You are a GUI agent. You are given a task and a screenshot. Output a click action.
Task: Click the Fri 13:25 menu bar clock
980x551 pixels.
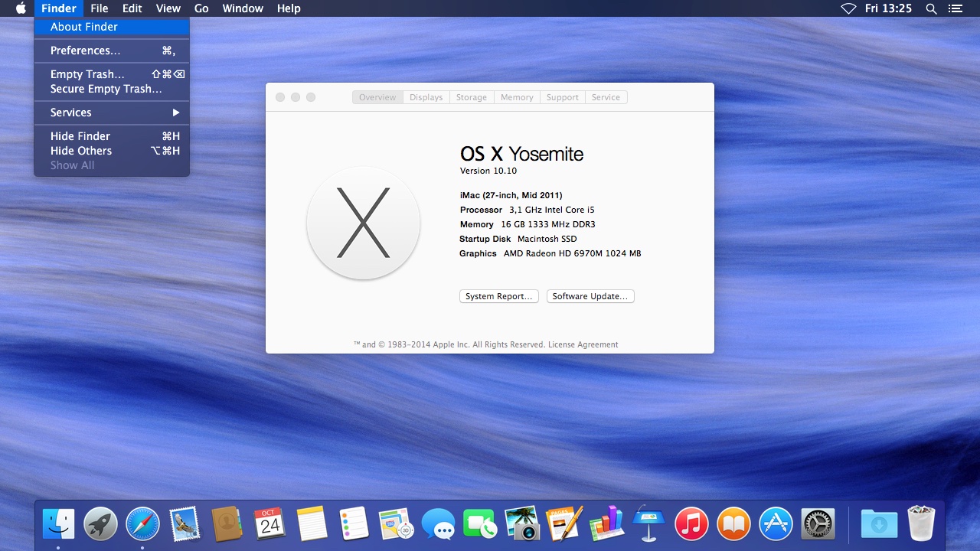[x=888, y=8]
